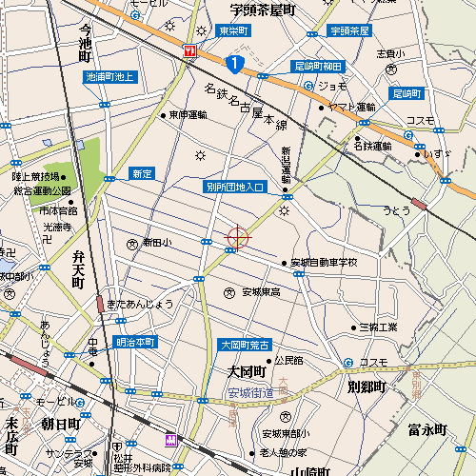Click the hospital icon above 松井整形外科病院

tap(117, 447)
